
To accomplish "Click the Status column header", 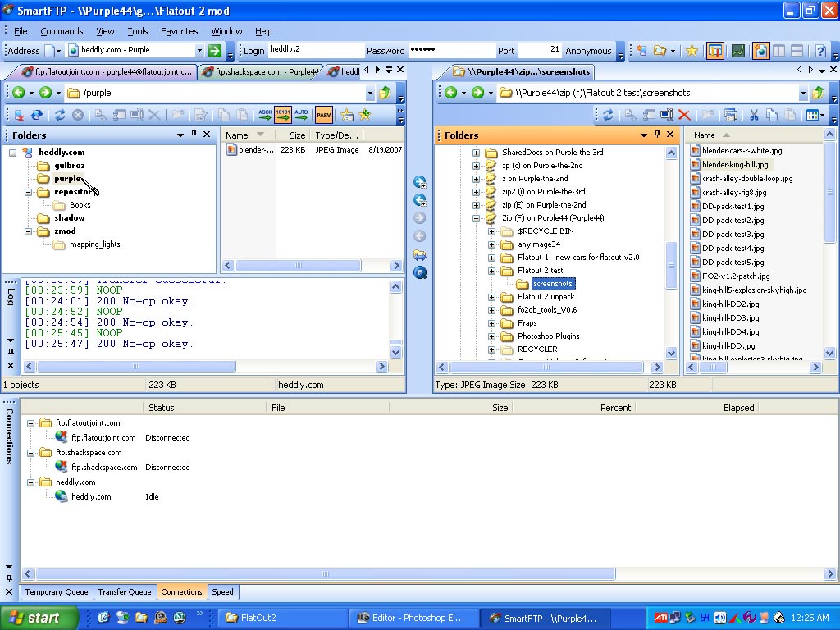I will (204, 408).
